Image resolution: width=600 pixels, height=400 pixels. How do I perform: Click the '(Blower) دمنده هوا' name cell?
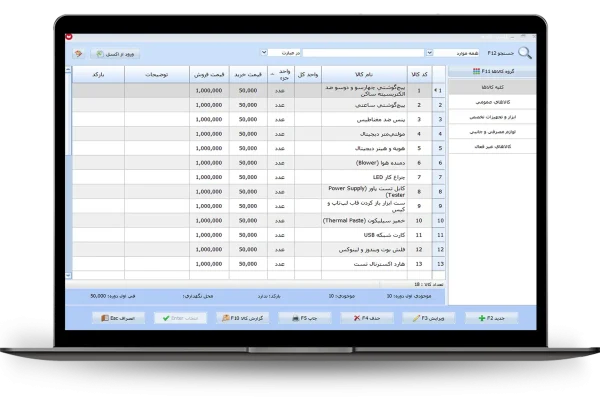[x=364, y=163]
